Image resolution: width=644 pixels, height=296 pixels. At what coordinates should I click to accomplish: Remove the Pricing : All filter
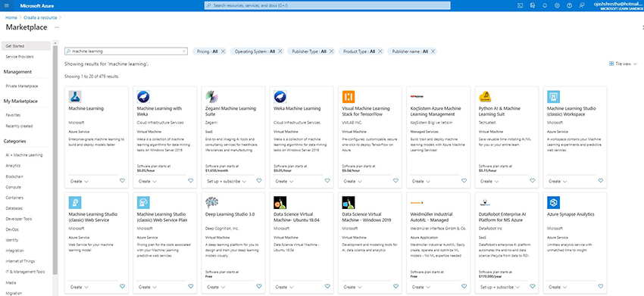(x=223, y=51)
